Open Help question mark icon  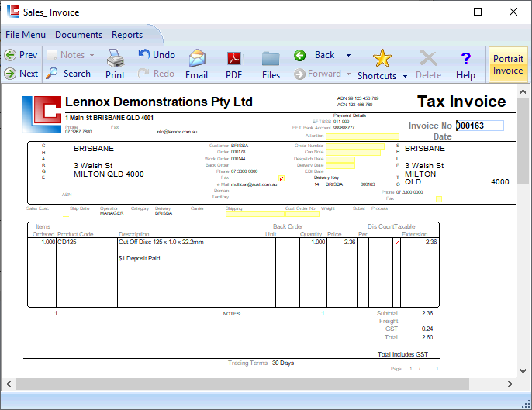[x=466, y=58]
